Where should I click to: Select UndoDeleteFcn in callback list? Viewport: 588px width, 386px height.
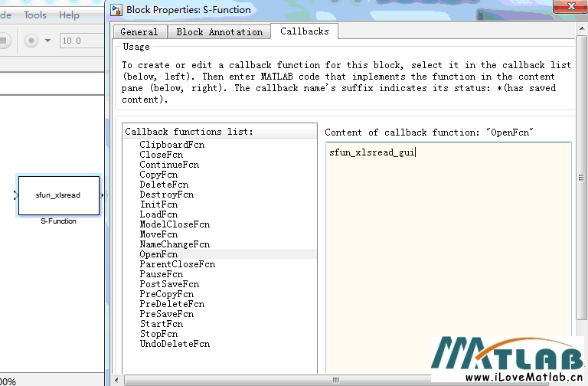175,344
